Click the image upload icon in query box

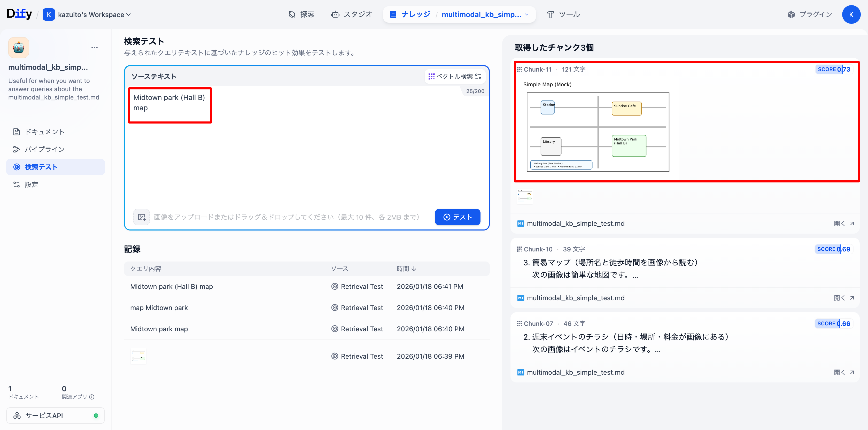pyautogui.click(x=142, y=217)
